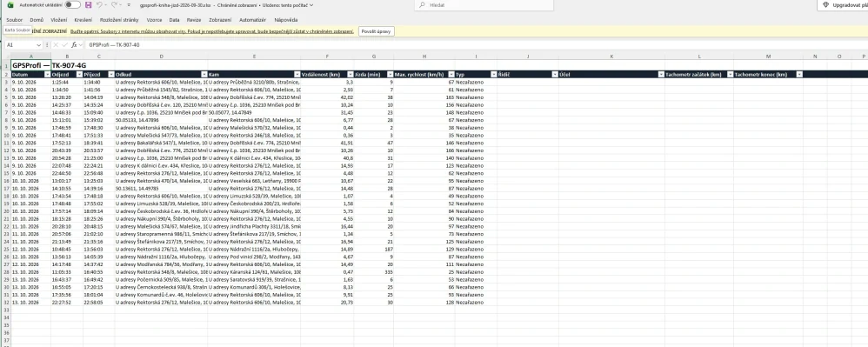The image size is (868, 347).
Task: Click arrival time cell 22:58:05
Action: tap(99, 304)
